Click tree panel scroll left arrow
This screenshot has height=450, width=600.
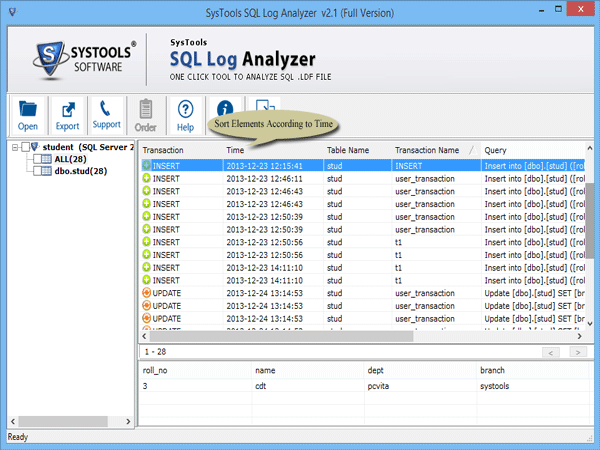pyautogui.click(x=13, y=421)
